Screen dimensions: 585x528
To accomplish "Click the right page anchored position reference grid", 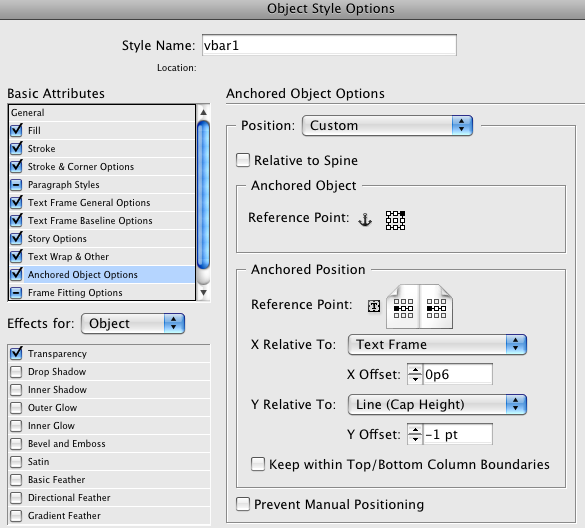I will coord(436,309).
